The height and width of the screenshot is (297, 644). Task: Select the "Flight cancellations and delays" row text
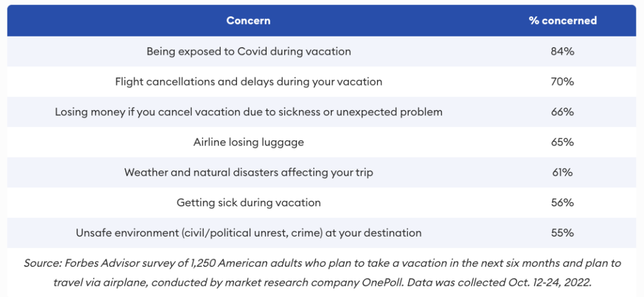248,82
